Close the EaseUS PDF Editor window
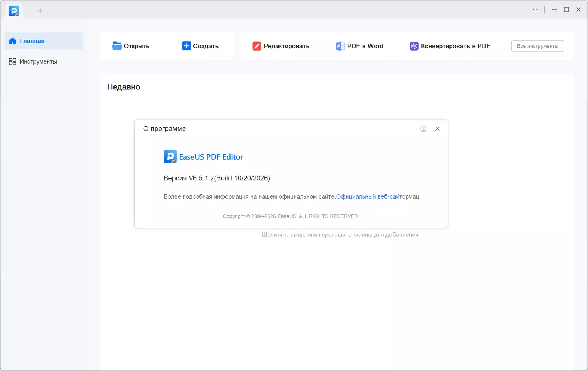588x371 pixels. [x=578, y=9]
